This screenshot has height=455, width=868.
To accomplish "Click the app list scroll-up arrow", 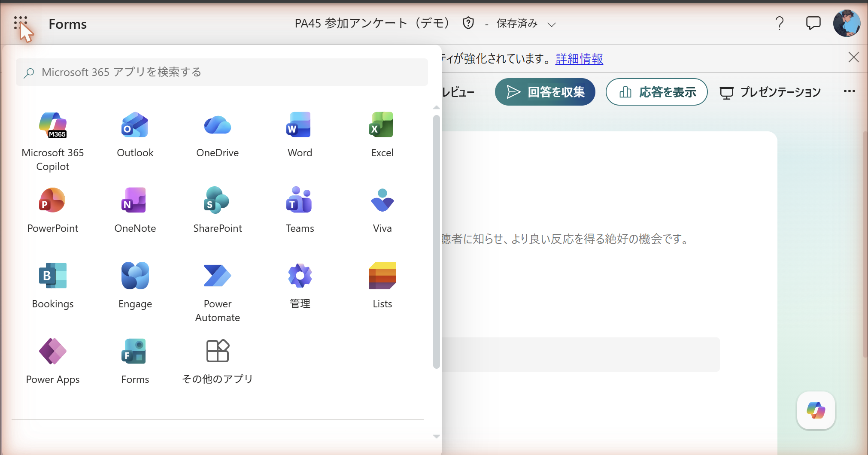I will [437, 107].
